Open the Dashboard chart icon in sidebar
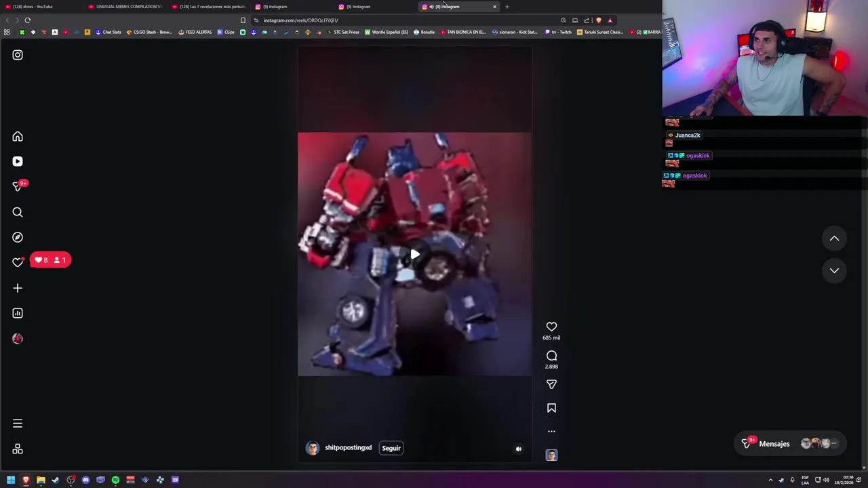 click(18, 313)
